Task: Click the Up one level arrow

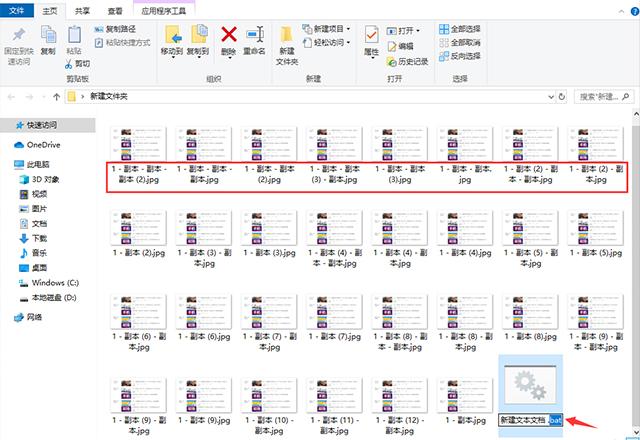Action: coord(57,97)
